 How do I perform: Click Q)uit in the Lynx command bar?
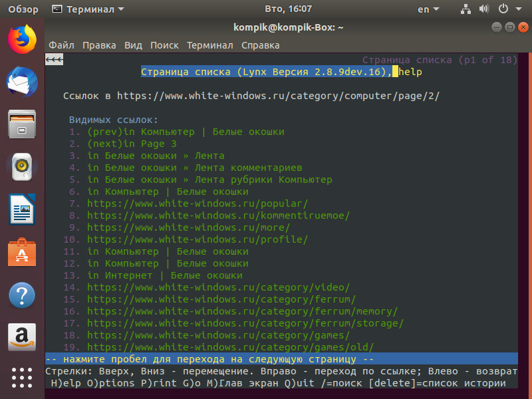click(x=300, y=383)
